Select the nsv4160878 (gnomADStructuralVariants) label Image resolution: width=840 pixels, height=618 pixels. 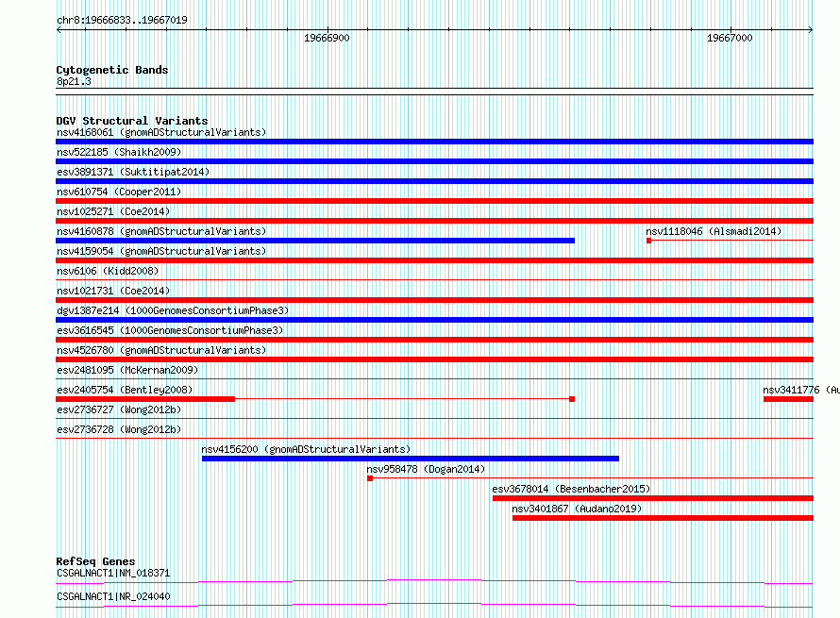(161, 231)
